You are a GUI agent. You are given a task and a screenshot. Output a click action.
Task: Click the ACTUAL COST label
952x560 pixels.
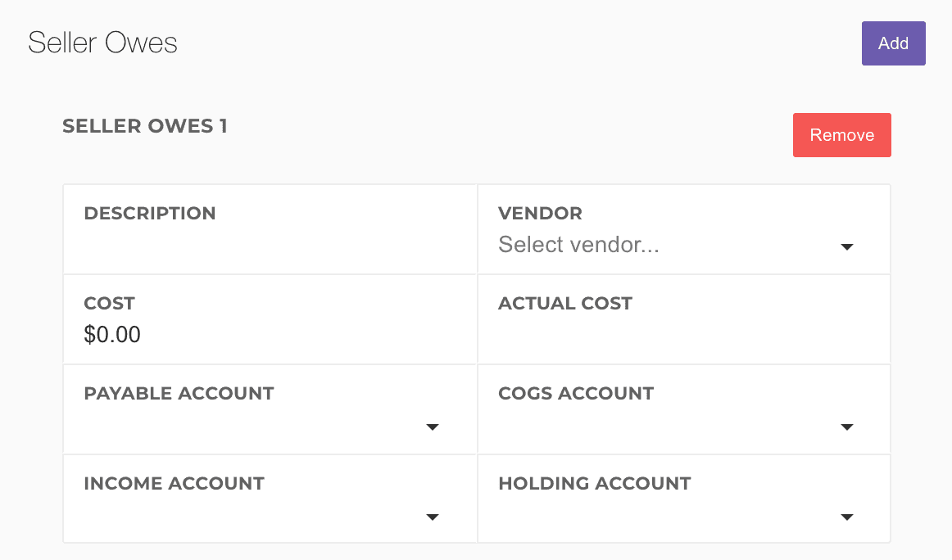565,304
